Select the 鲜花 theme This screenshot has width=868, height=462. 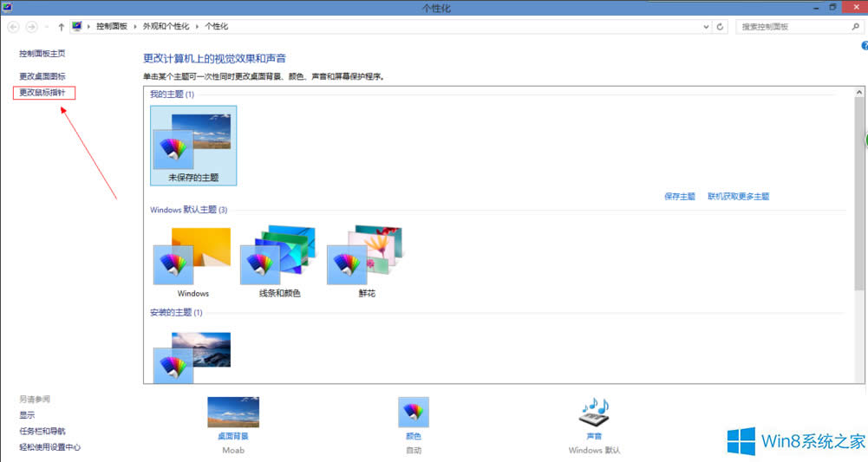point(365,257)
